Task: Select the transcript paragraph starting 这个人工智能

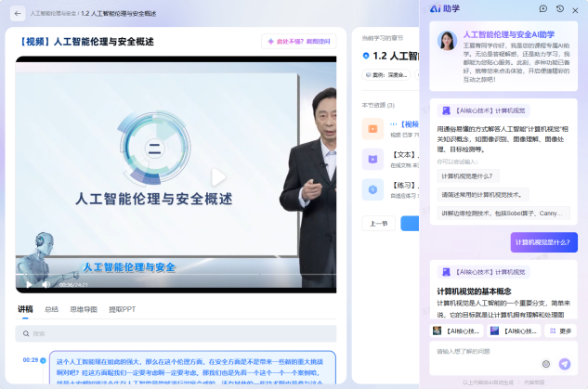Action: (x=192, y=368)
